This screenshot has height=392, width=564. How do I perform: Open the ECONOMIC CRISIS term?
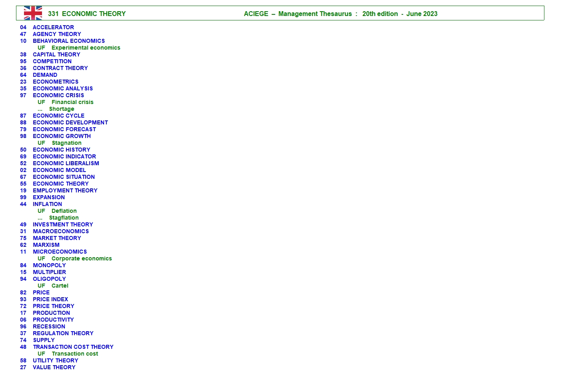[x=58, y=95]
